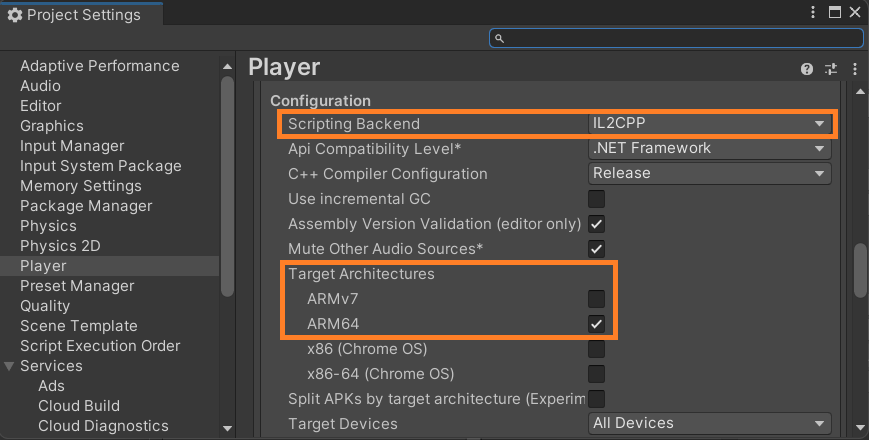Open the Player help documentation icon
Viewport: 869px width, 440px height.
pyautogui.click(x=807, y=69)
